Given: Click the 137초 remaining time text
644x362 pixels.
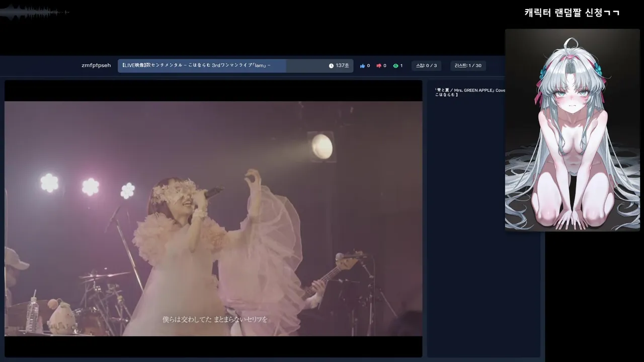Looking at the screenshot, I should 342,66.
